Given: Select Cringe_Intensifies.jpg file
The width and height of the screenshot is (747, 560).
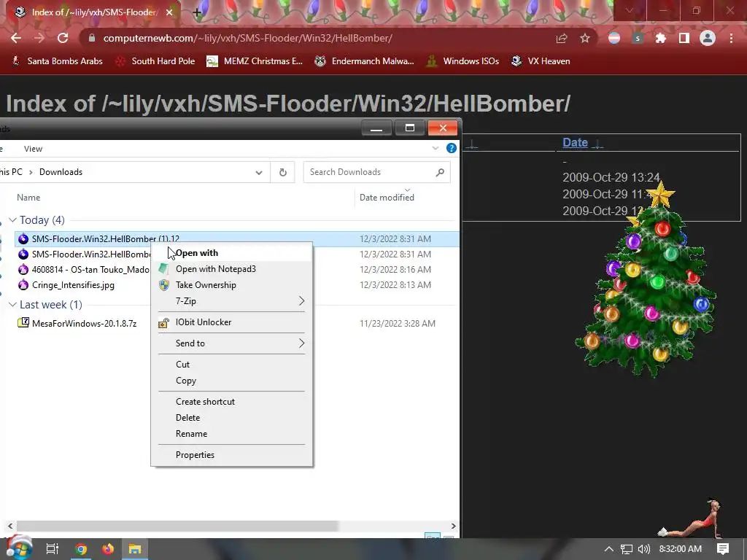Looking at the screenshot, I should click(x=73, y=285).
